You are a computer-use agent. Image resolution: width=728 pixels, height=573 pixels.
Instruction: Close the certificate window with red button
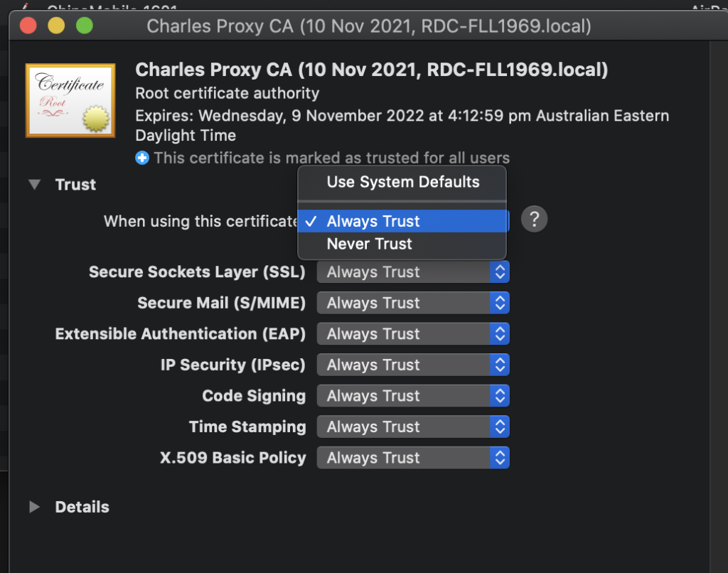pyautogui.click(x=28, y=26)
